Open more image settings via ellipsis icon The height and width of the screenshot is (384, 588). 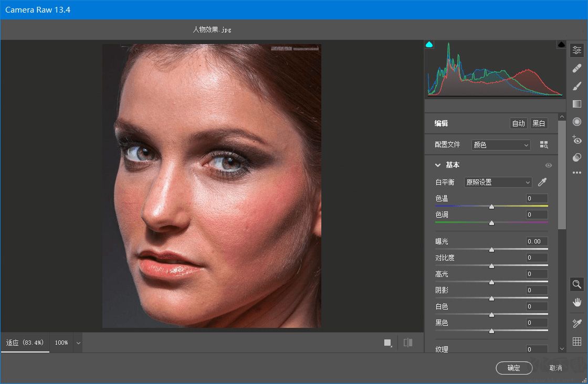click(x=576, y=172)
